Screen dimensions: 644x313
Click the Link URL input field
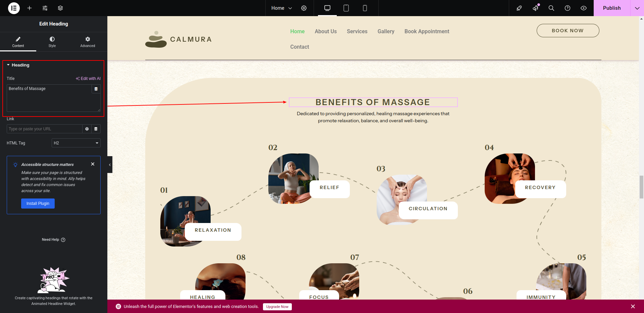pos(44,129)
